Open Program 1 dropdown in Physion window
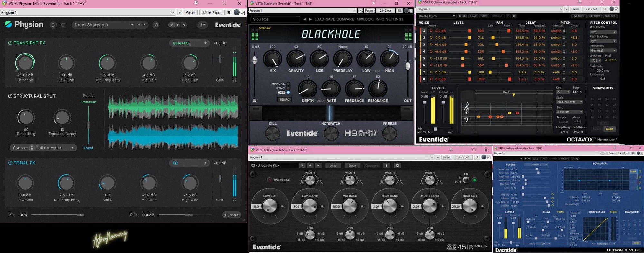This screenshot has width=644, height=253. (x=88, y=13)
